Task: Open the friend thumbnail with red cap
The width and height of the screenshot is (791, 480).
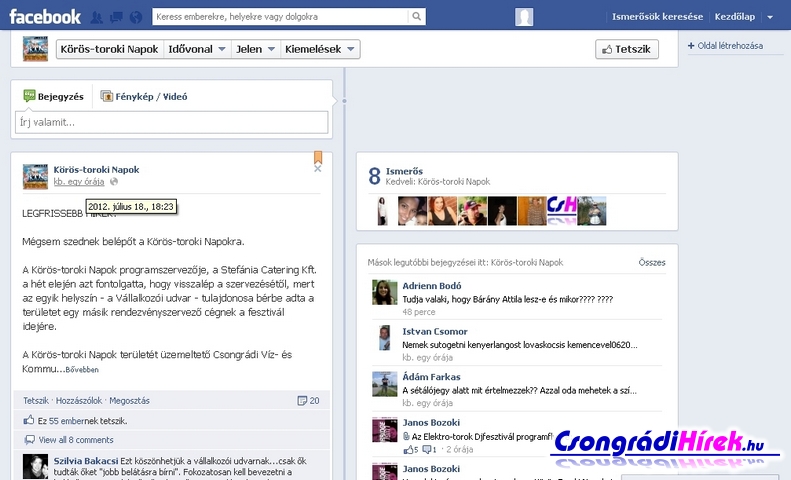Action: 472,210
